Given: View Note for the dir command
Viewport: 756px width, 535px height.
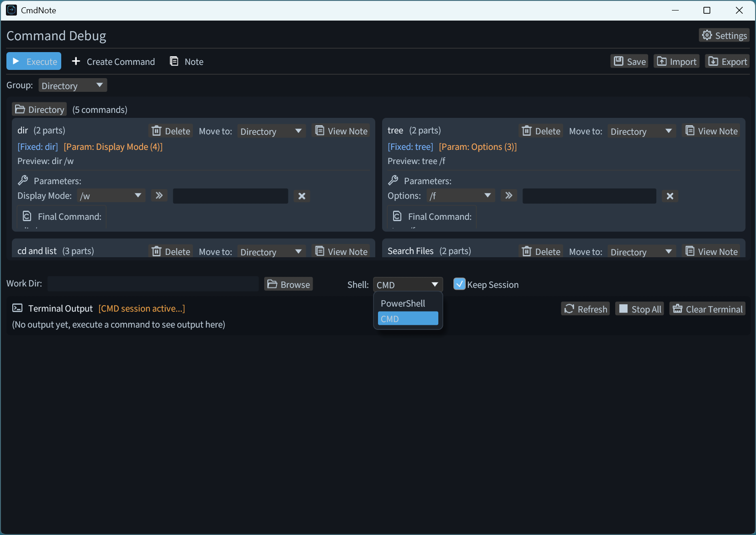Looking at the screenshot, I should pos(341,131).
